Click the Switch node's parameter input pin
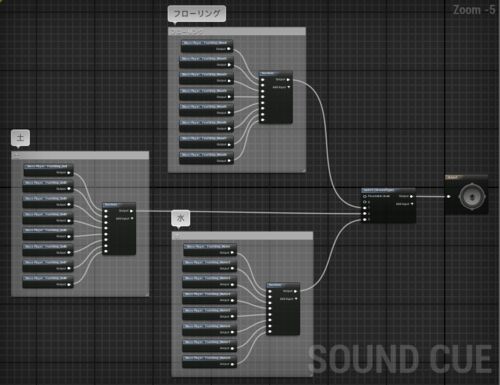 pos(365,196)
